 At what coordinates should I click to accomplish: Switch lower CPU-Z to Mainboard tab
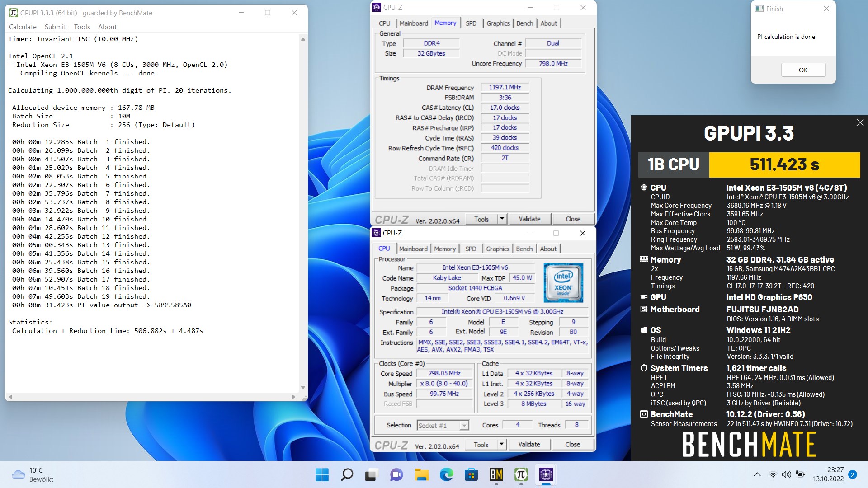[x=413, y=249]
